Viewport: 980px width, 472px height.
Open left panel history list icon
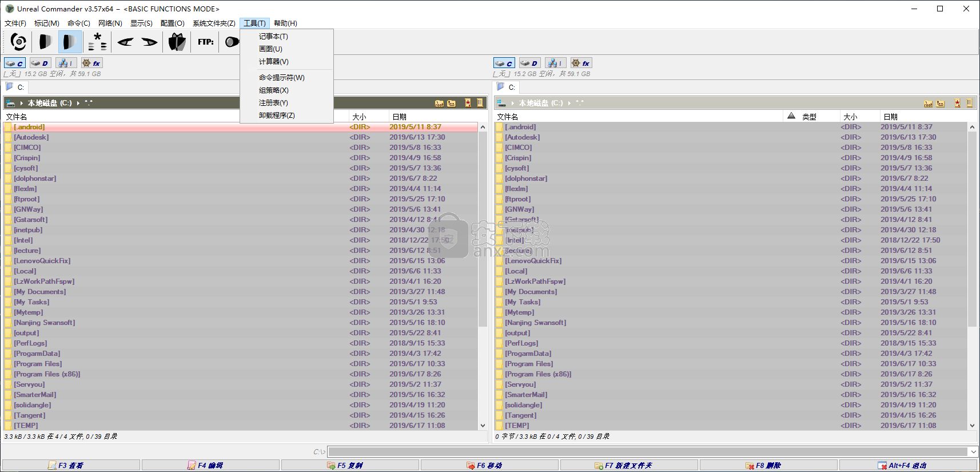click(480, 103)
